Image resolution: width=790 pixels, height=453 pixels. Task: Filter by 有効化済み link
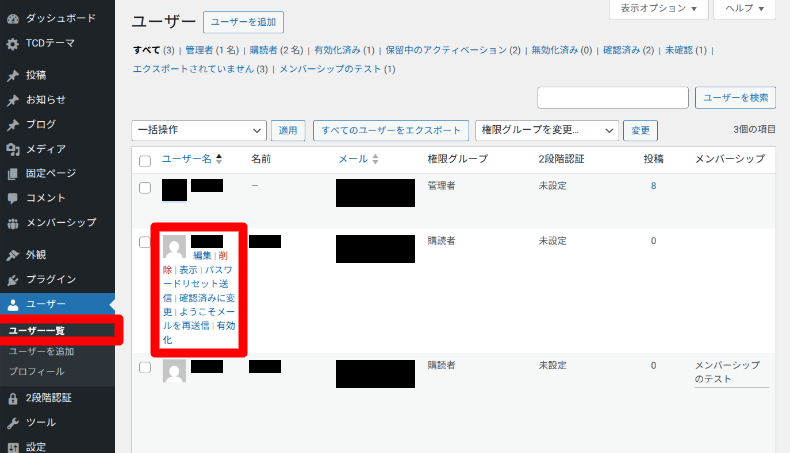338,50
